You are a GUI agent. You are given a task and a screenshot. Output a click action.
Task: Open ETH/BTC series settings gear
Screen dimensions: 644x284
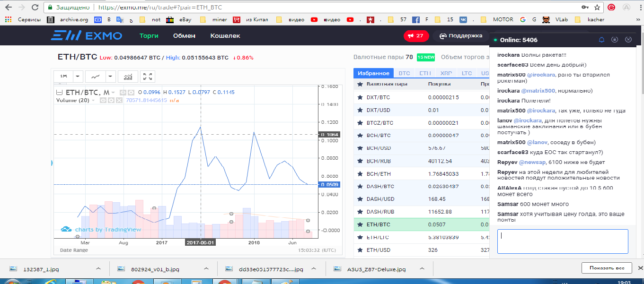pyautogui.click(x=131, y=93)
